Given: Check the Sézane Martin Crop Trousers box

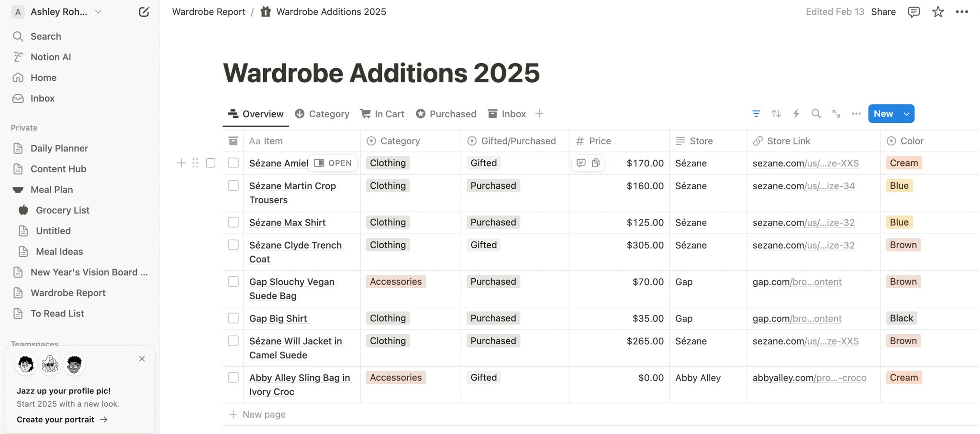Looking at the screenshot, I should coord(233,185).
